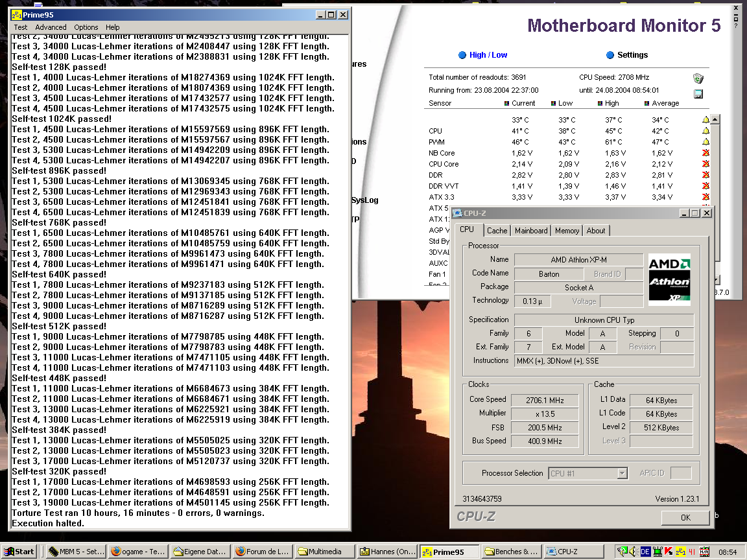Switch to the Memory tab in CPU-Z
Viewport: 747px width, 560px height.
tap(566, 230)
